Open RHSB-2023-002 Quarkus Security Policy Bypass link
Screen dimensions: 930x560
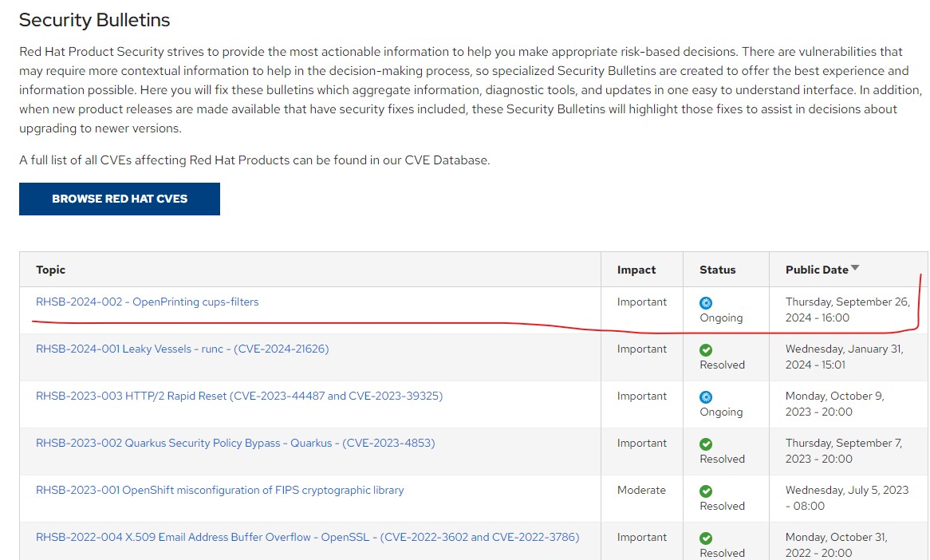(235, 444)
